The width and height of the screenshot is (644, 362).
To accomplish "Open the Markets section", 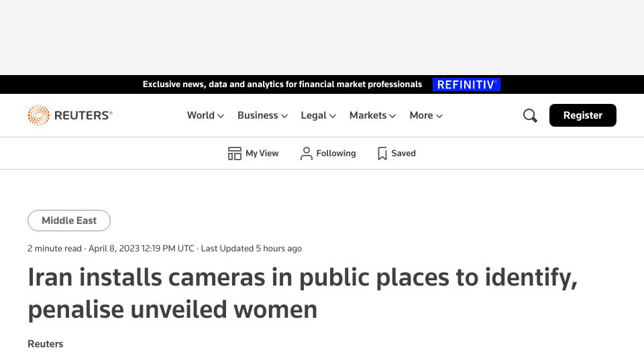I will click(x=368, y=115).
